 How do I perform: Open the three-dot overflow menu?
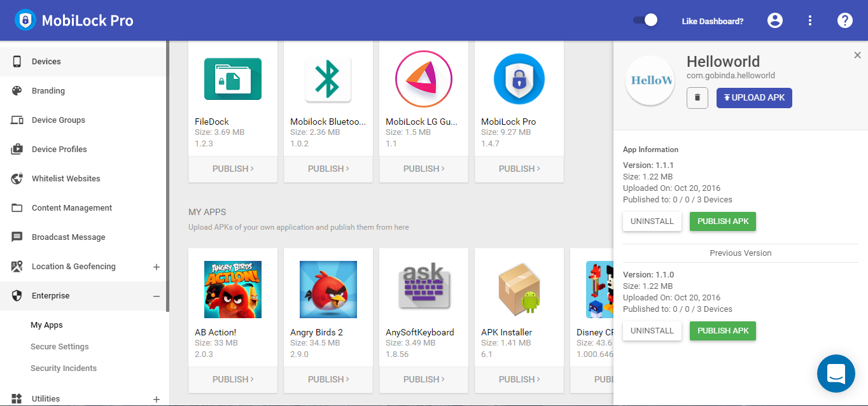[810, 20]
